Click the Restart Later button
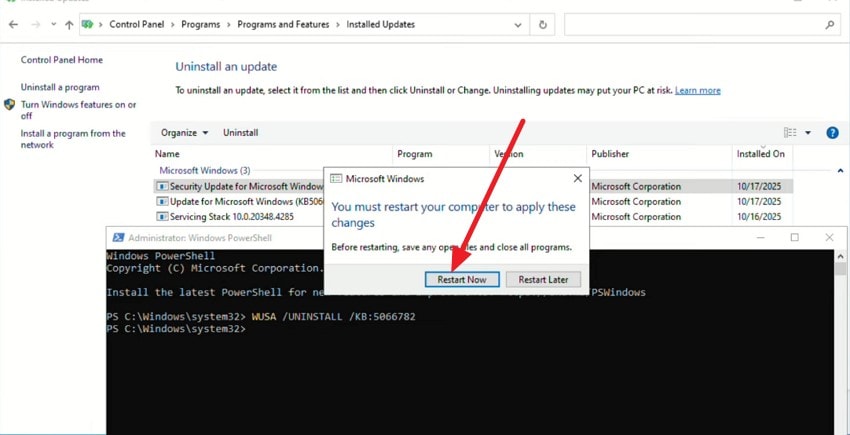 pyautogui.click(x=543, y=280)
